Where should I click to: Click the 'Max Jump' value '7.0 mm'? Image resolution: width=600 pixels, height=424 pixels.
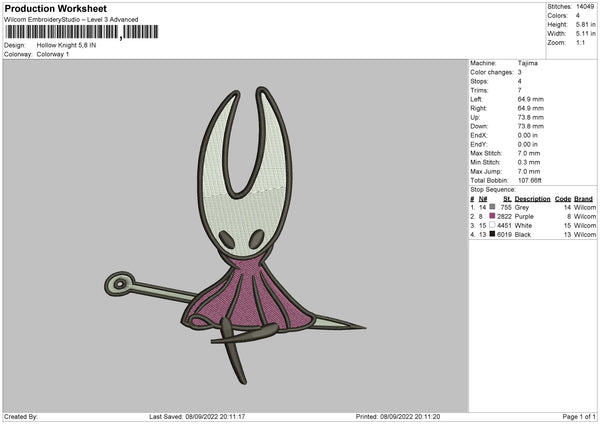[529, 171]
